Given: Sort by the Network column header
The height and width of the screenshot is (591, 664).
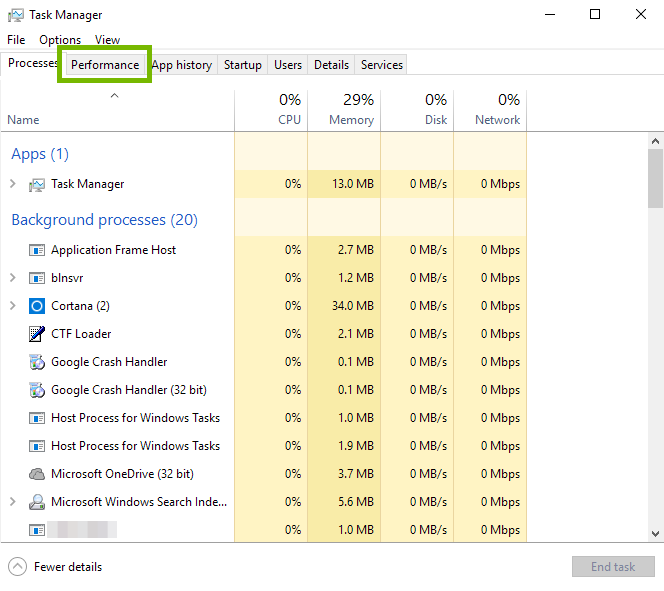Looking at the screenshot, I should 490,110.
